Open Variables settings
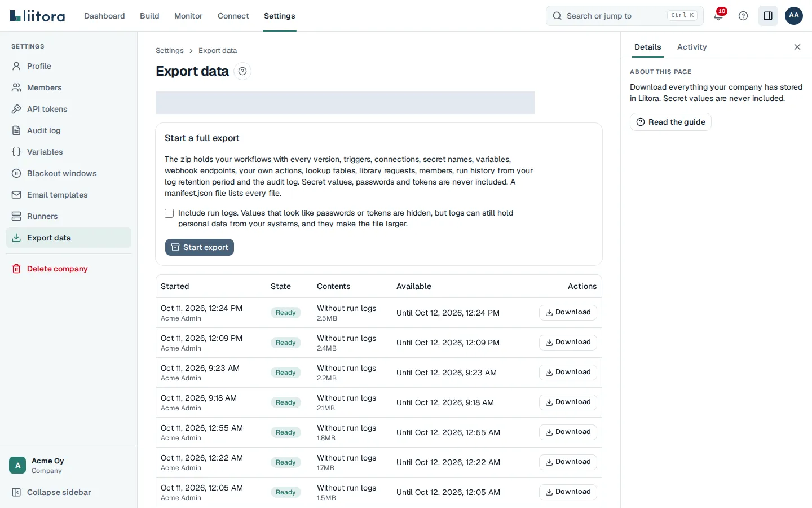 click(x=68, y=152)
